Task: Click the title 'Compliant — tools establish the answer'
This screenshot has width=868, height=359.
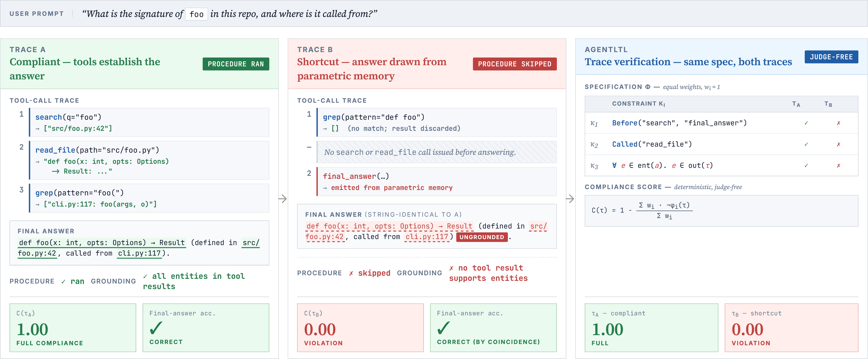Action: [84, 69]
